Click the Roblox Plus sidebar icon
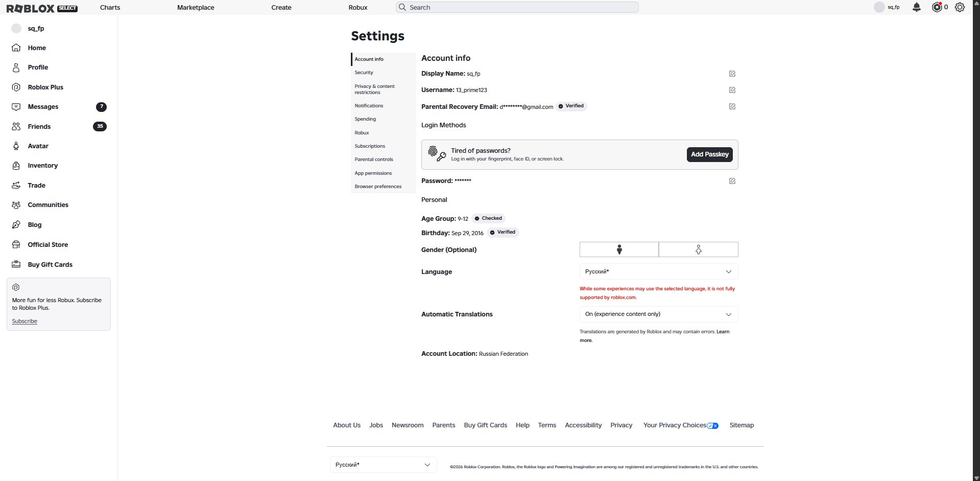The height and width of the screenshot is (481, 980). pyautogui.click(x=16, y=87)
